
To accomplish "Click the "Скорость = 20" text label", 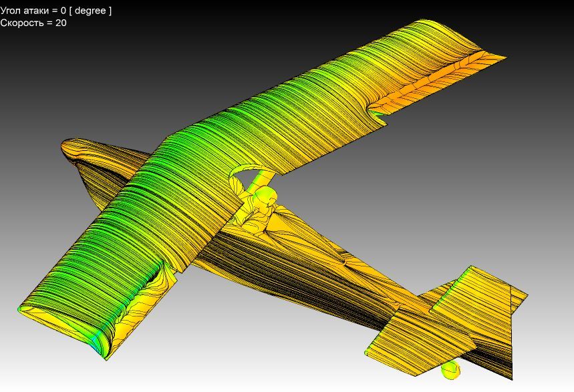I will click(33, 23).
